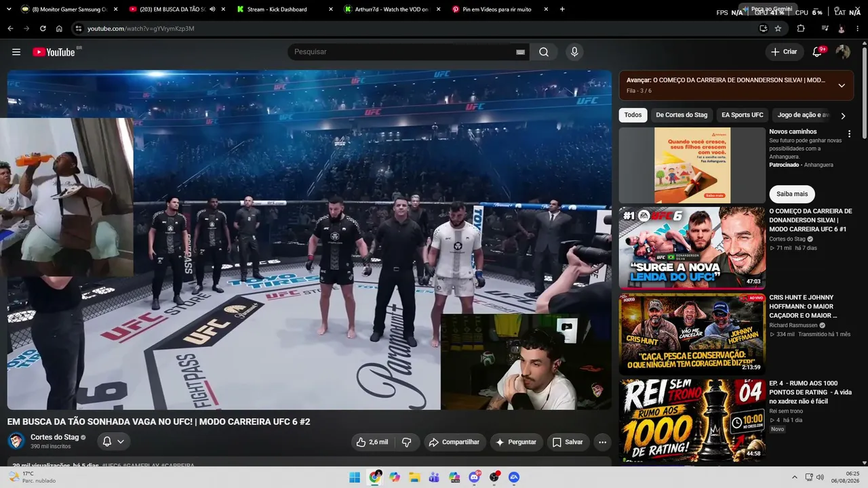Show hidden system tray icons
This screenshot has height=488, width=868.
(795, 477)
